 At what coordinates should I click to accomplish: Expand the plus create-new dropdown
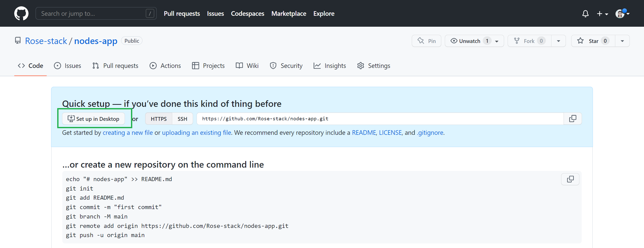coord(602,13)
